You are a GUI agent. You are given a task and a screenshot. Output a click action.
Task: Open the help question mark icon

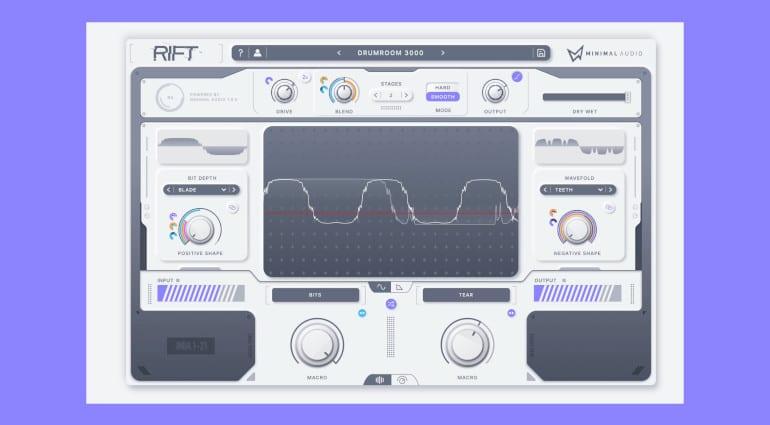(241, 53)
